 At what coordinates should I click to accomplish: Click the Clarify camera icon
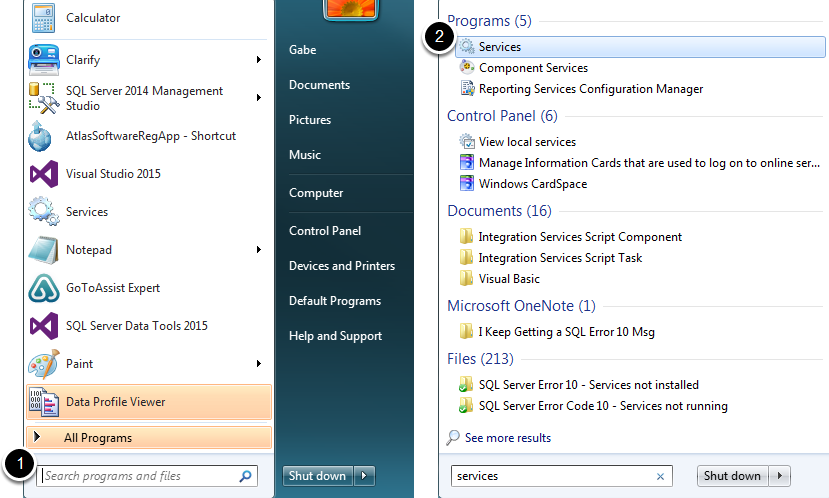[x=43, y=60]
